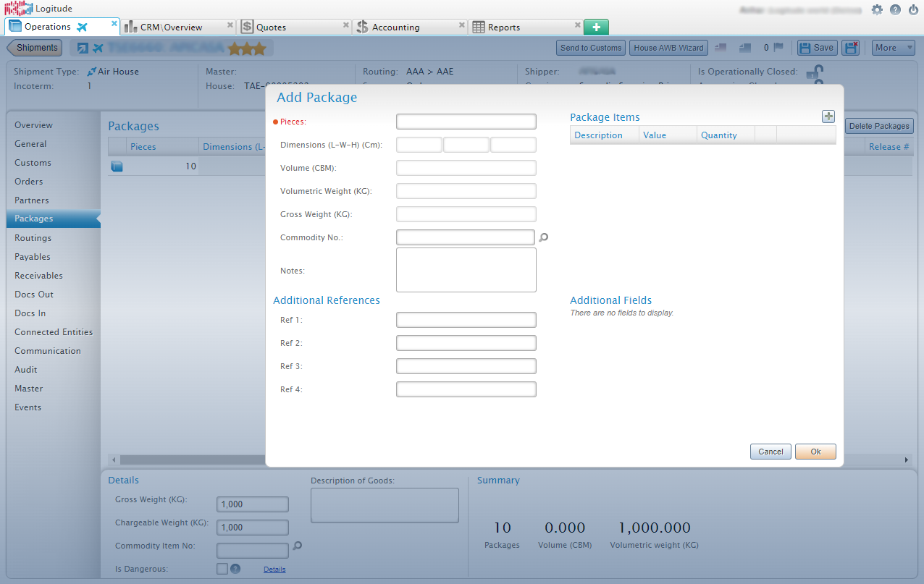Screen dimensions: 924x584
Task: Open Commodity No. lookup magnifier in dialog
Action: click(544, 237)
